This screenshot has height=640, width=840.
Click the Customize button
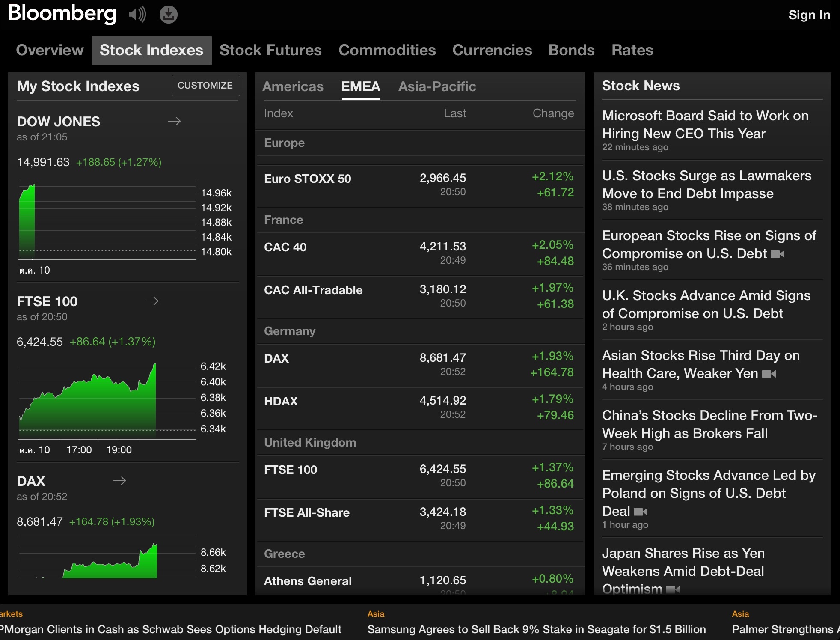click(x=205, y=85)
